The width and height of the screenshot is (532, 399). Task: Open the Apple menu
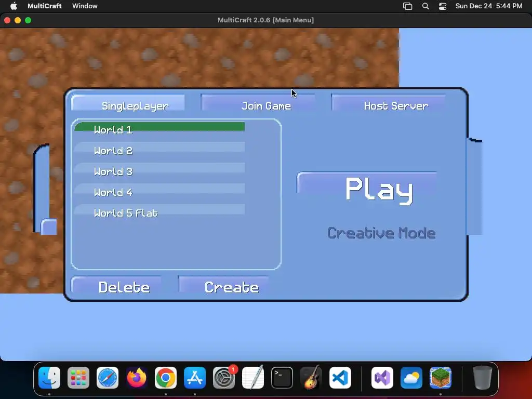14,6
